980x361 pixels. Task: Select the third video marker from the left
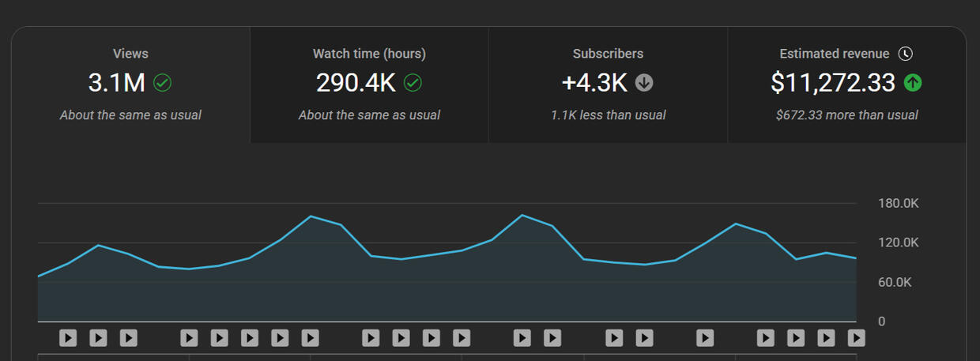[128, 338]
